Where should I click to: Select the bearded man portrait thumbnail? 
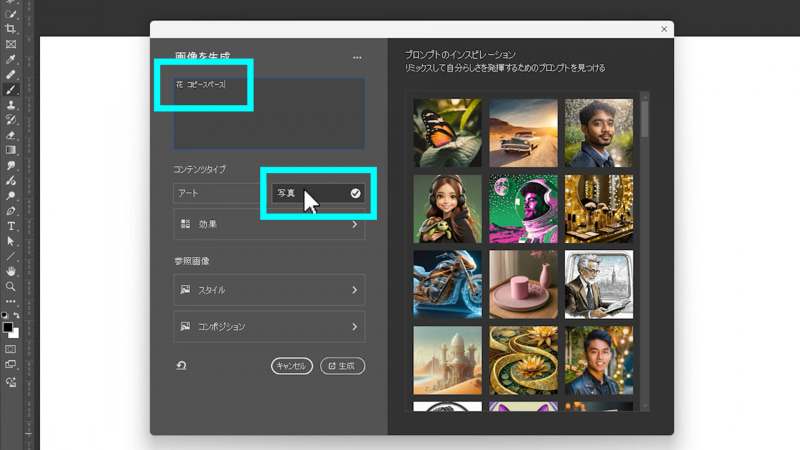tap(599, 133)
